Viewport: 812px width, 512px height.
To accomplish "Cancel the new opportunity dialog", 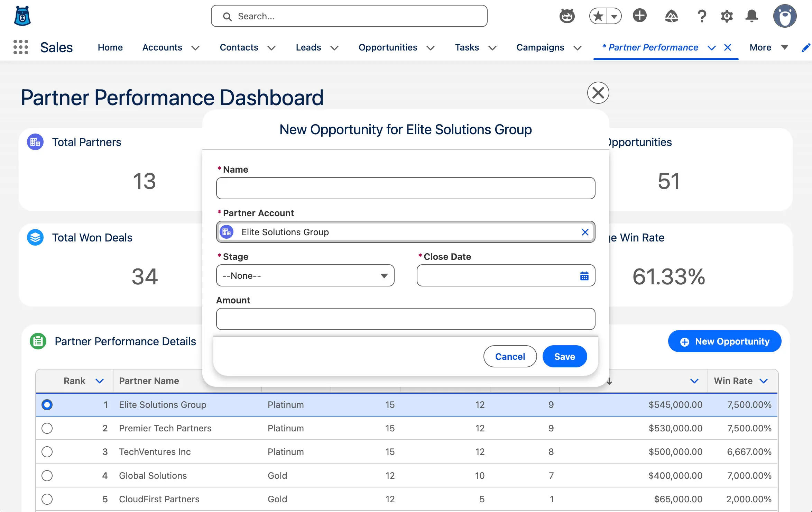I will tap(510, 356).
